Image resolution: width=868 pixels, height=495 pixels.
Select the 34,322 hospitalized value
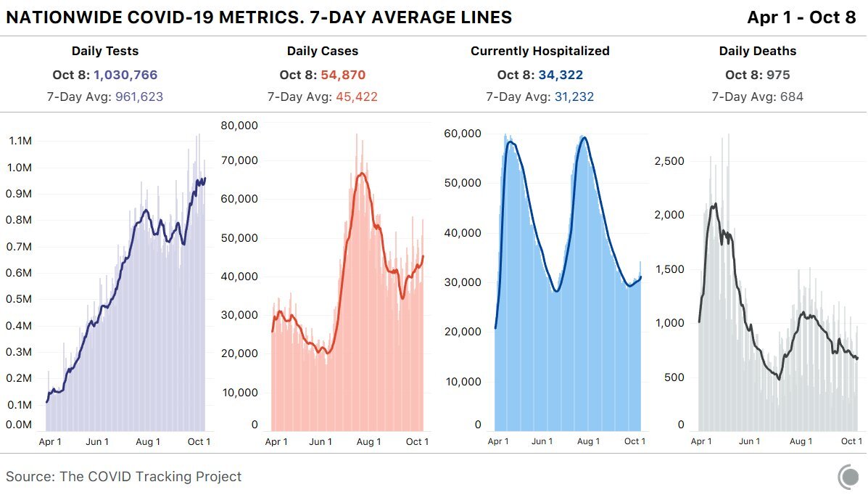[x=561, y=75]
